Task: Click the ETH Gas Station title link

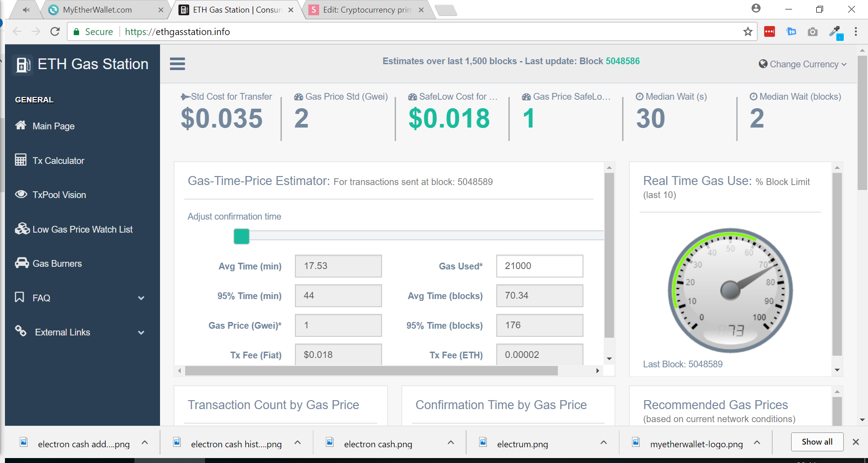Action: coord(93,64)
